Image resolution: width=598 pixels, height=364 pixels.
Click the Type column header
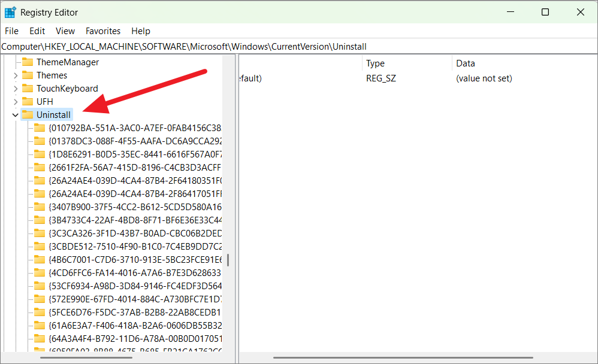[406, 63]
